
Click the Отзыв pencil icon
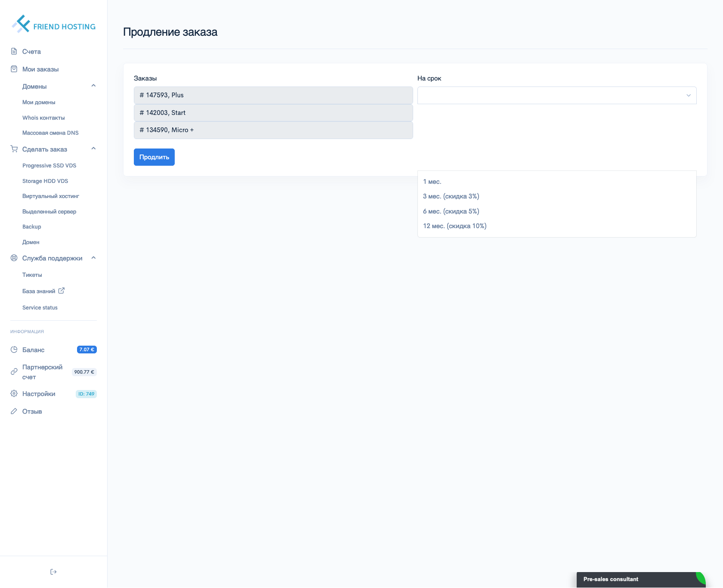(x=14, y=411)
